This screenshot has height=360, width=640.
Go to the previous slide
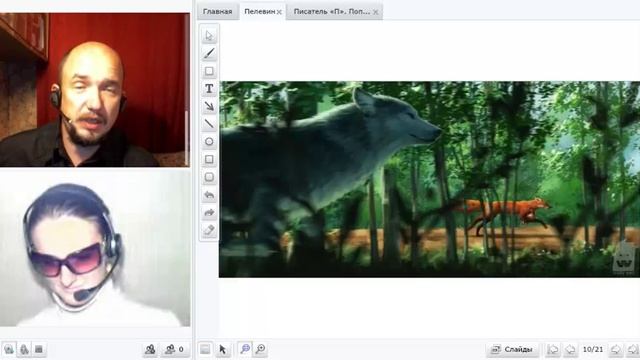570,349
